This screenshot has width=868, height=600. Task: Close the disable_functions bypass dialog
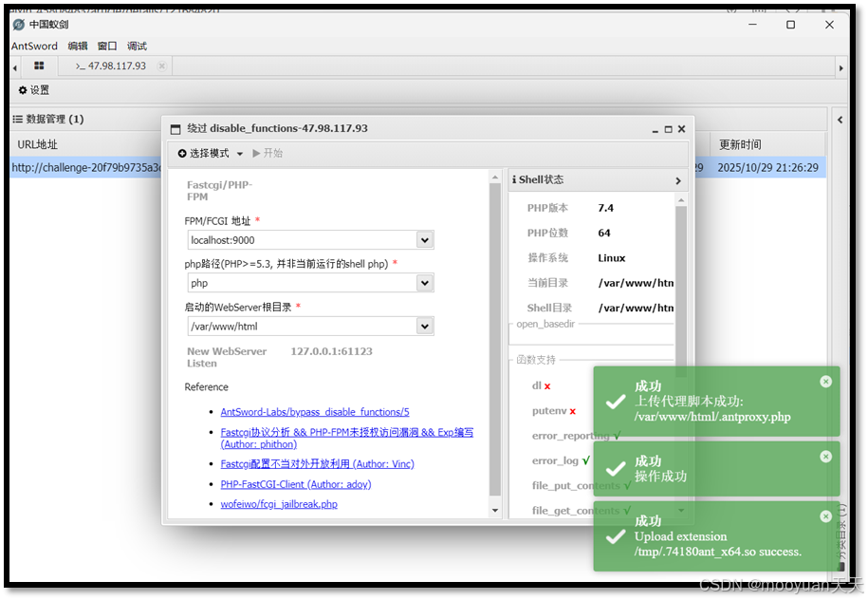point(681,129)
